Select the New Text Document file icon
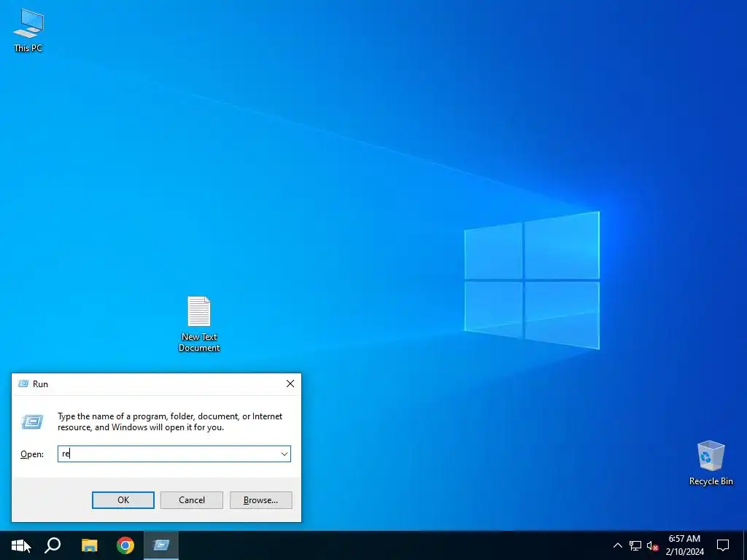747x560 pixels. click(199, 324)
